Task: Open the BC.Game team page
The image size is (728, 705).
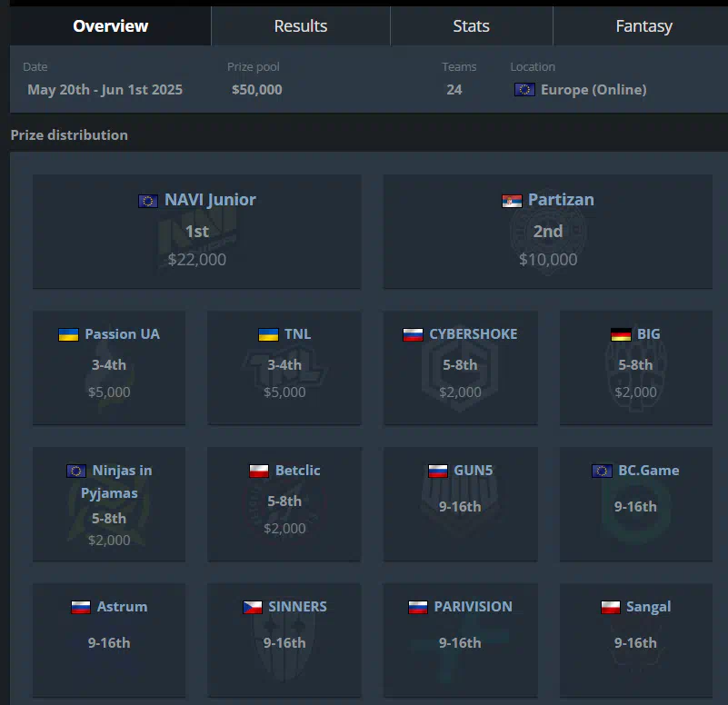Action: click(x=649, y=471)
